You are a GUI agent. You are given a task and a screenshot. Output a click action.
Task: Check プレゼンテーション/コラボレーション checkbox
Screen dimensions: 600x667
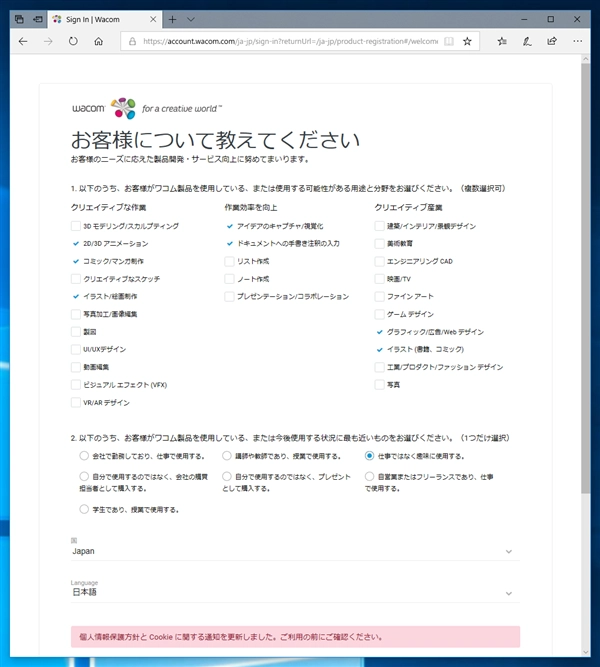230,296
